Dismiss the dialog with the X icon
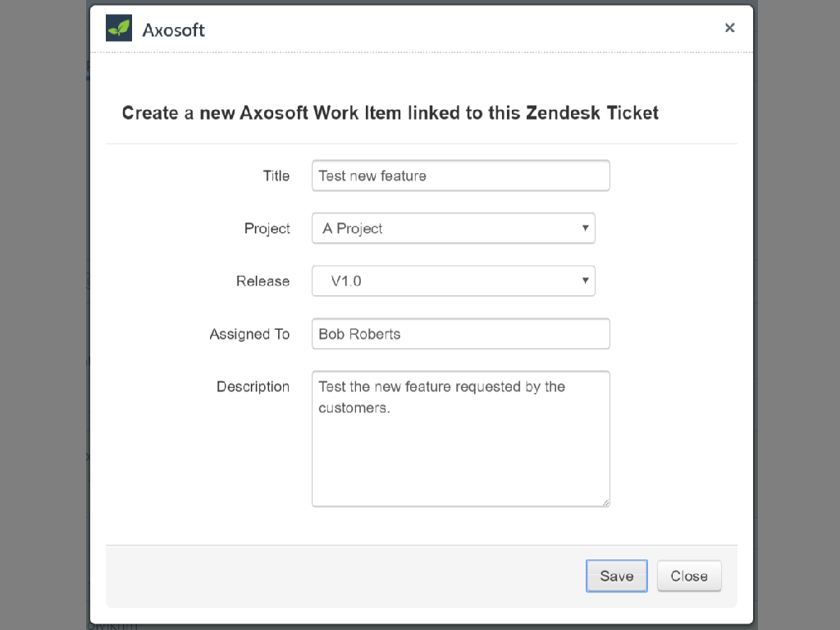 (729, 28)
